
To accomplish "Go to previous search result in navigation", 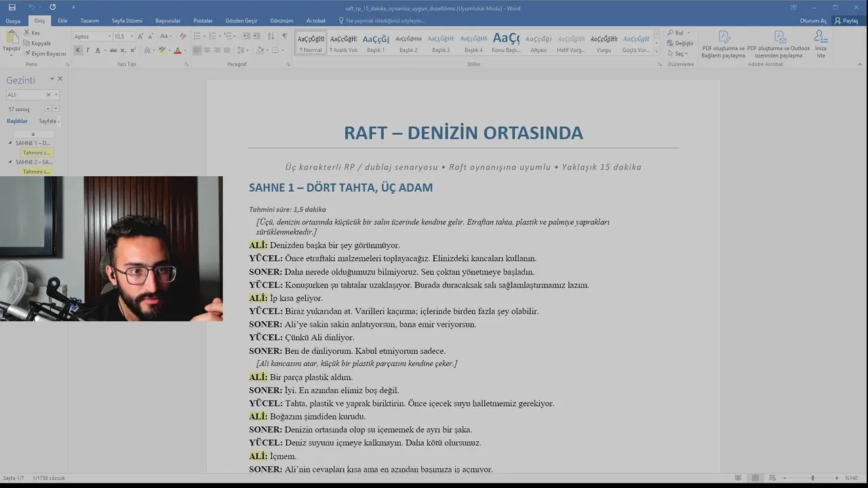I will coord(48,108).
